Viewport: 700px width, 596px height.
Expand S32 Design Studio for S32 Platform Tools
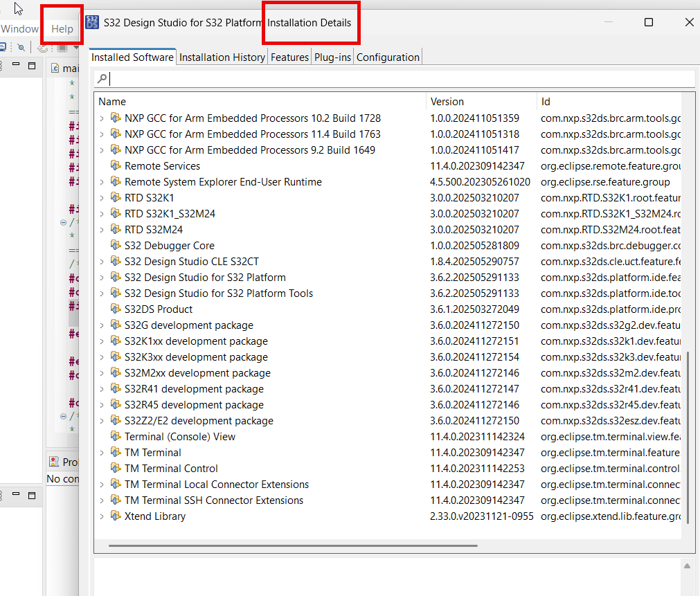102,294
